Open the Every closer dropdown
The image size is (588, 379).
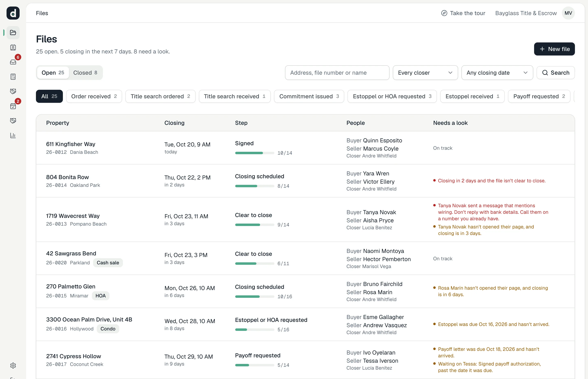425,73
